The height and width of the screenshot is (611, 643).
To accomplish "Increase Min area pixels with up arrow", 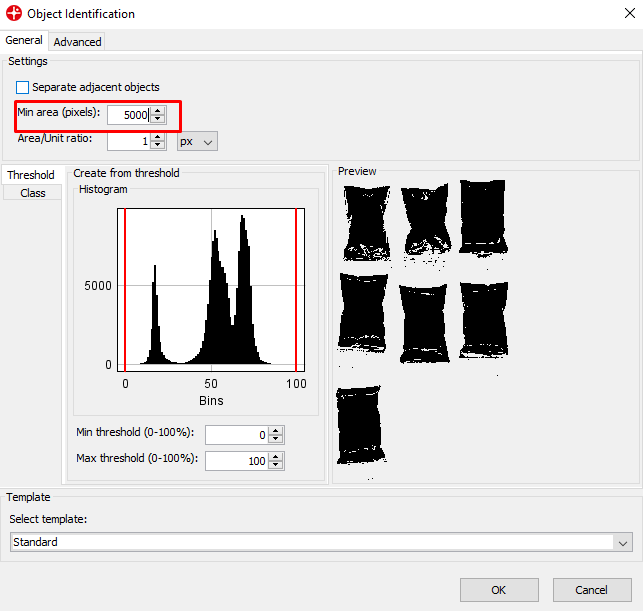I will pyautogui.click(x=158, y=110).
